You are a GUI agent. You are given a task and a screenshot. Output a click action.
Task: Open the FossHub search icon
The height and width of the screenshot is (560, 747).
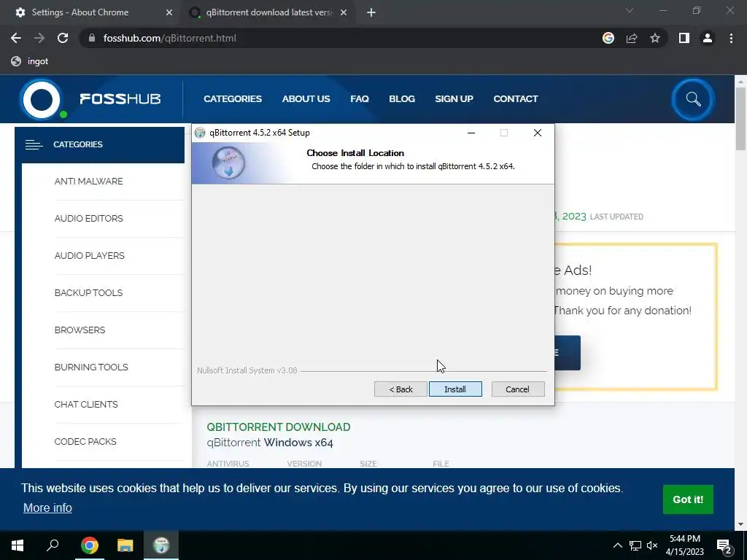click(693, 99)
